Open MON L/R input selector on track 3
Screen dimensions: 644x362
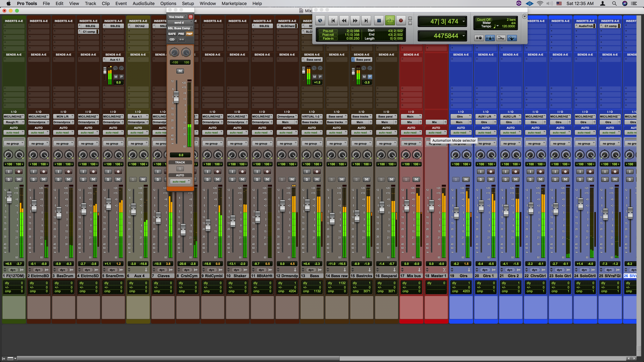coord(64,116)
